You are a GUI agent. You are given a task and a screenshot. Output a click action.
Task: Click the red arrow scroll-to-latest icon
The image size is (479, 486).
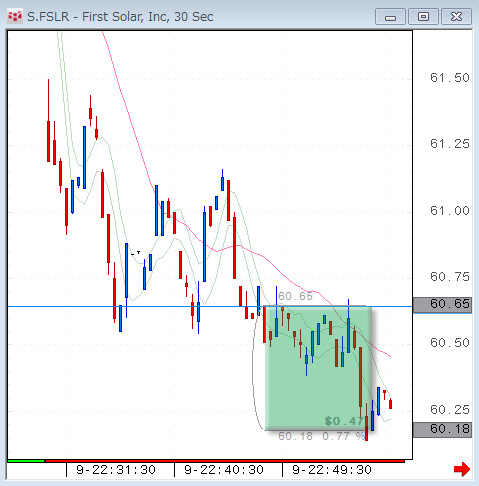(462, 469)
